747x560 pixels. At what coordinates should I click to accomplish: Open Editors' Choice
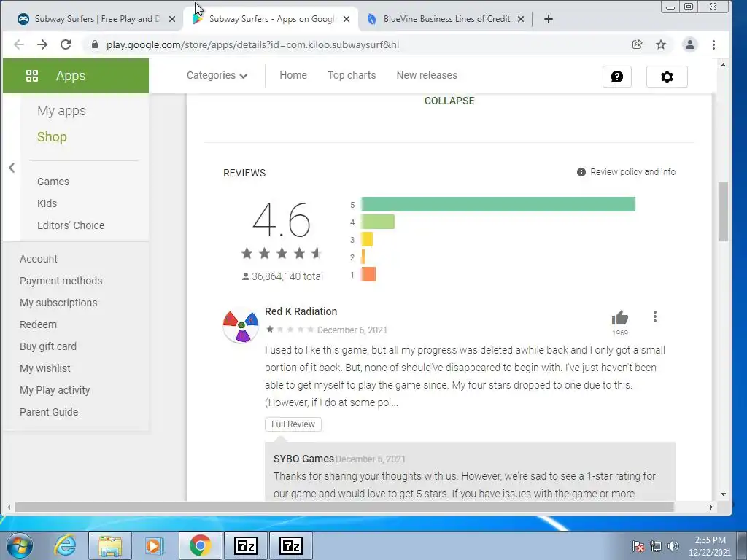tap(71, 225)
